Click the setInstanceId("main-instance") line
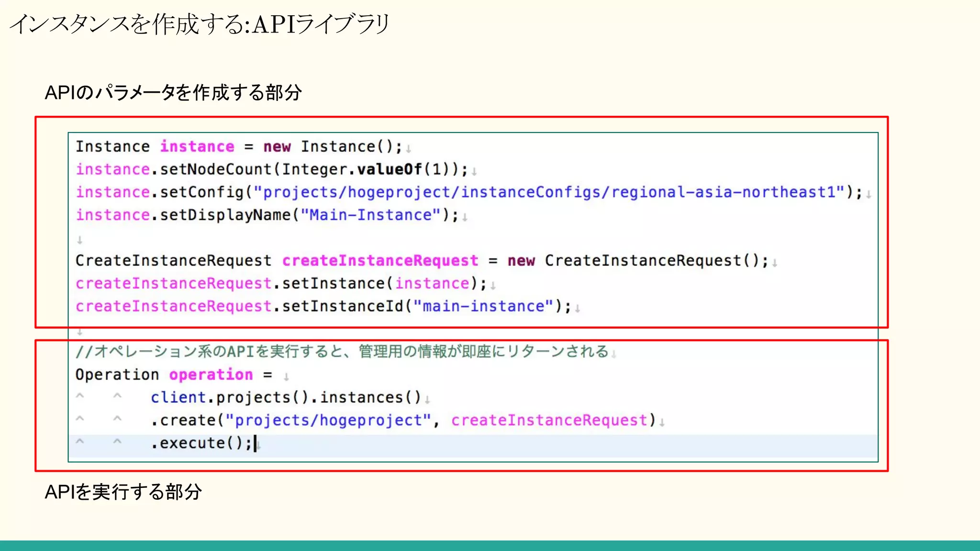Screen dimensions: 980x551 [x=323, y=306]
